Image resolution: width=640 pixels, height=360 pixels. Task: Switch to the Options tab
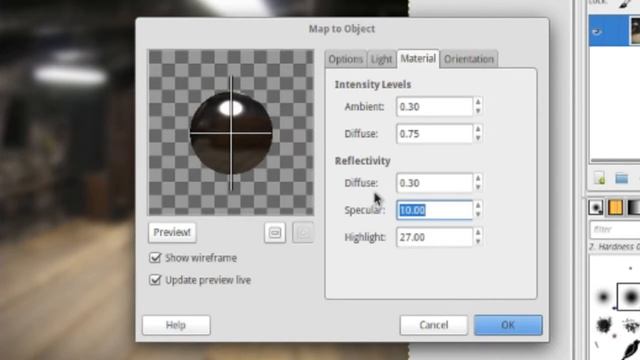point(345,59)
